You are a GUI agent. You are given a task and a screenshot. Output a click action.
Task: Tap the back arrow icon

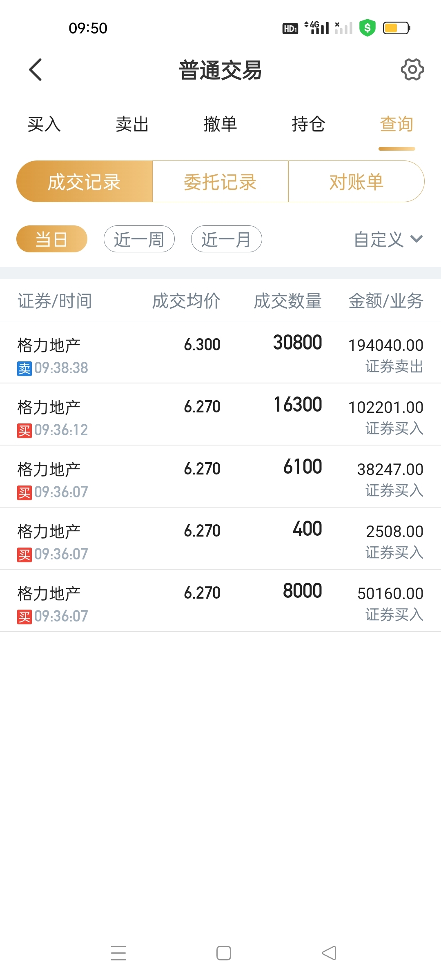pos(36,70)
